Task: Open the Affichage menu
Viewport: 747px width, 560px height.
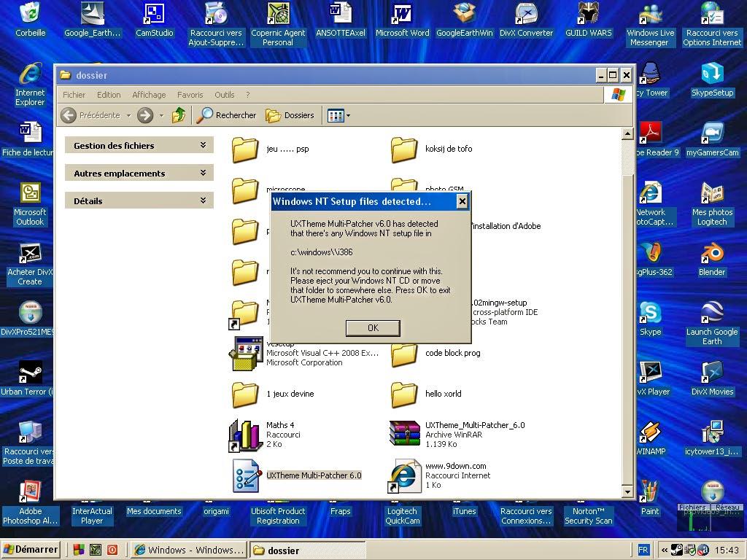Action: [x=149, y=95]
